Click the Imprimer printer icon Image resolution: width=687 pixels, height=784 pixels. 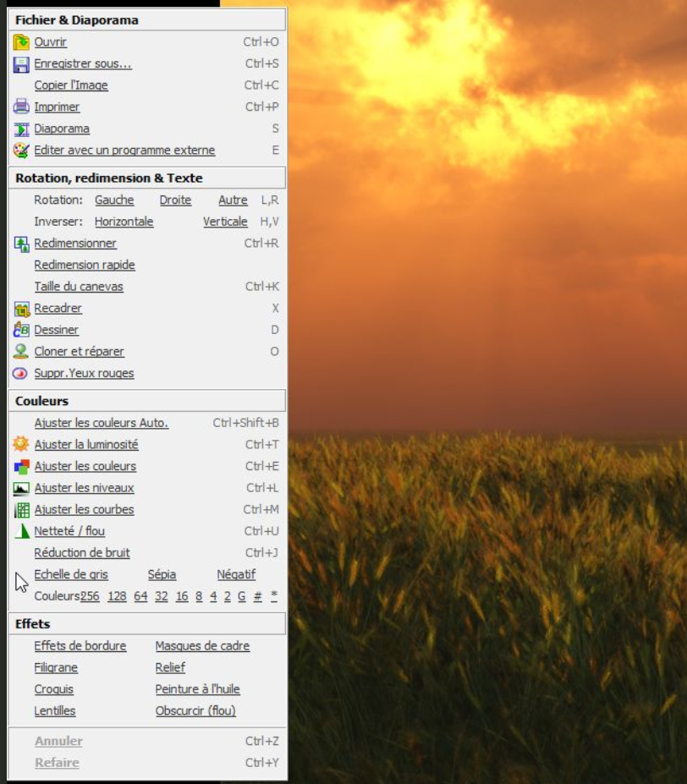[21, 107]
